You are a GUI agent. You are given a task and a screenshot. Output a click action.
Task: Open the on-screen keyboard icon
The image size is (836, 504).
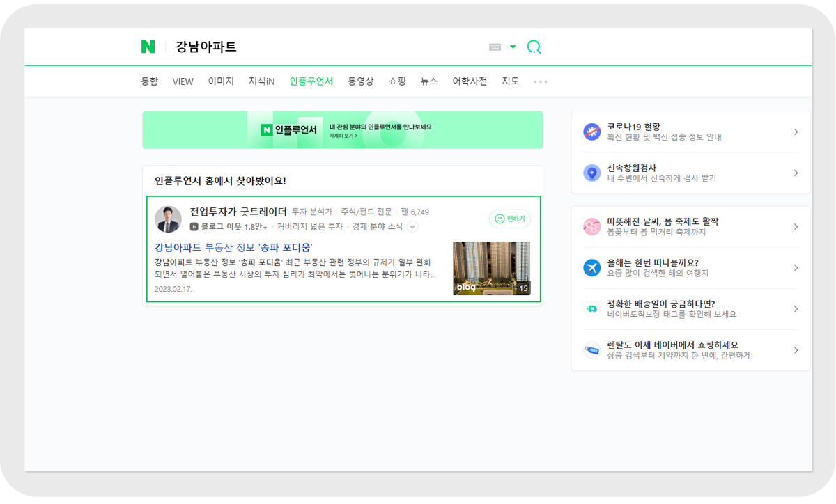pos(495,47)
